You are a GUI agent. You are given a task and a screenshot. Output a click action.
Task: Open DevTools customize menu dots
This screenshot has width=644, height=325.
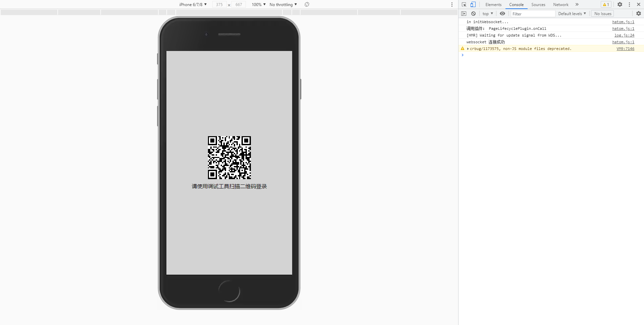pyautogui.click(x=629, y=4)
